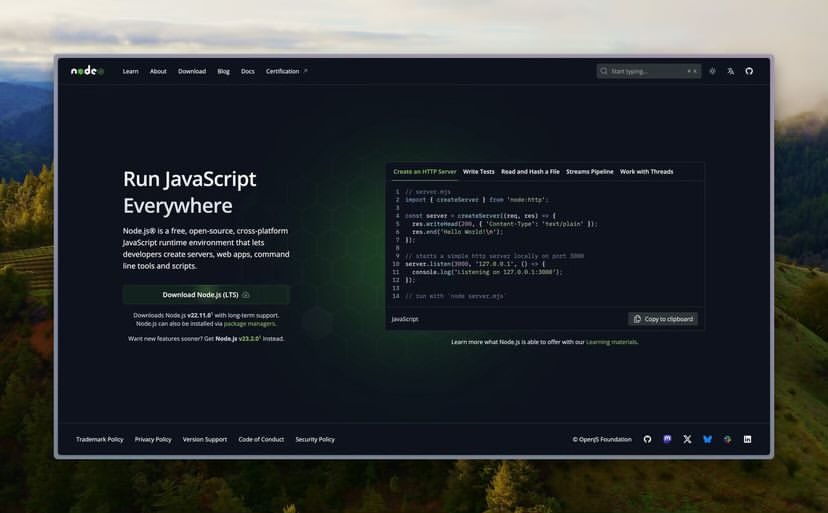Click the Node.js v23.2.0 link

tap(238, 339)
